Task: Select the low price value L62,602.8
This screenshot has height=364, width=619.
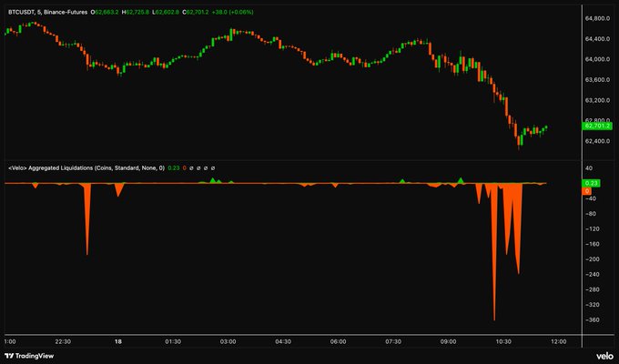Action: click(166, 12)
